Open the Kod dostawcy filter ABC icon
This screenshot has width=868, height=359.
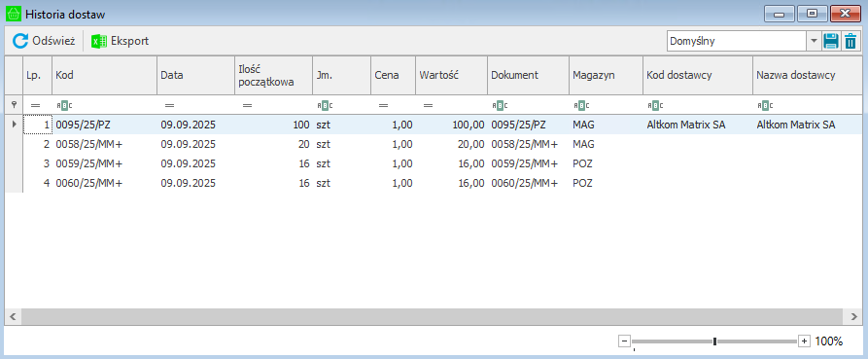655,105
